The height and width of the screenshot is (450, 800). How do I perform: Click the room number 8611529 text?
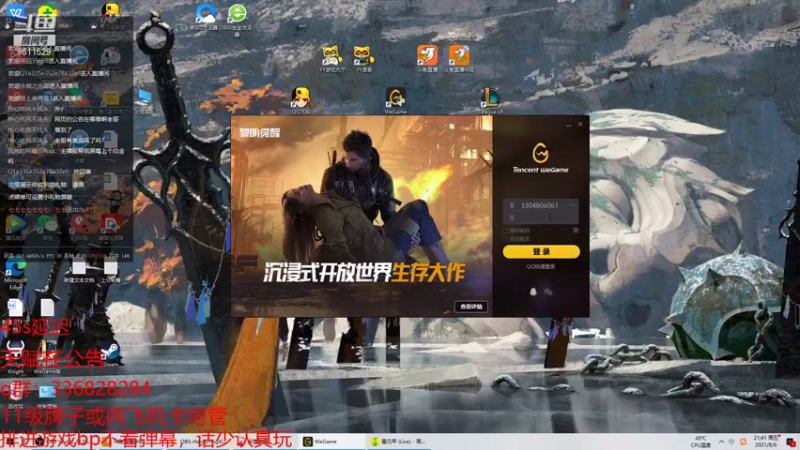pyautogui.click(x=34, y=52)
